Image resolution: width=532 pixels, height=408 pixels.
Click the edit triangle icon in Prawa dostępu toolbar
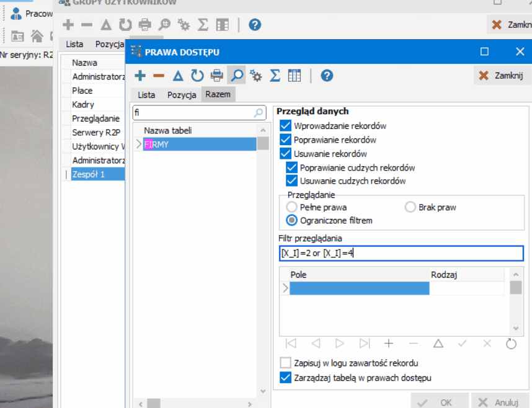tap(178, 76)
